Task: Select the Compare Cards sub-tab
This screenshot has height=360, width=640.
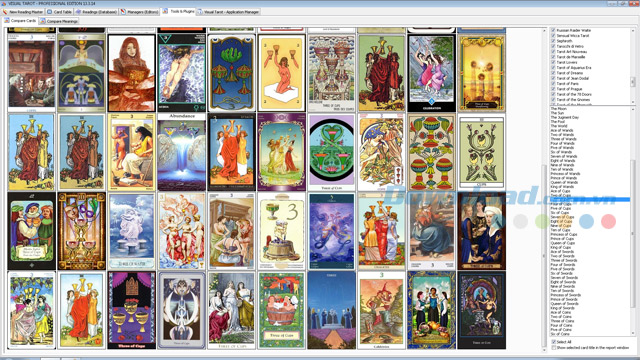Action: point(20,20)
